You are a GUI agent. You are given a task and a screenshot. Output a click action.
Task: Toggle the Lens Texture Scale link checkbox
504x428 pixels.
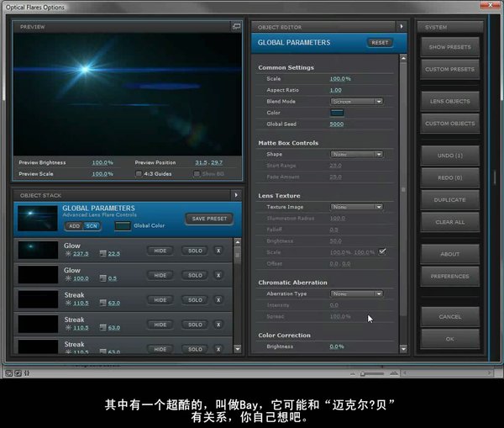click(382, 251)
